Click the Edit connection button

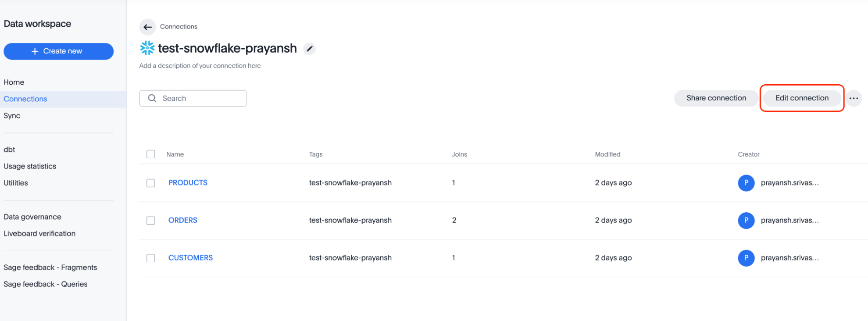pos(802,98)
